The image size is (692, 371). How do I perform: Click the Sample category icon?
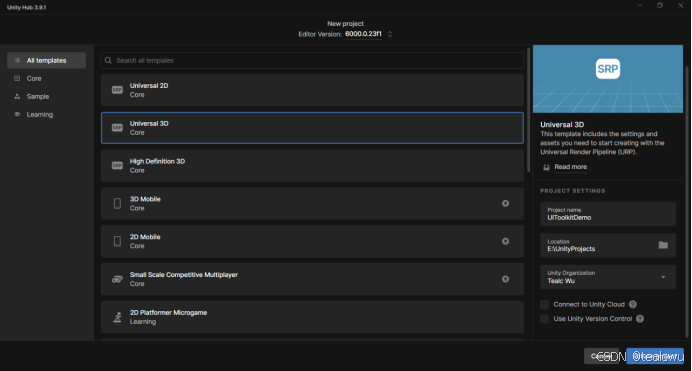17,97
